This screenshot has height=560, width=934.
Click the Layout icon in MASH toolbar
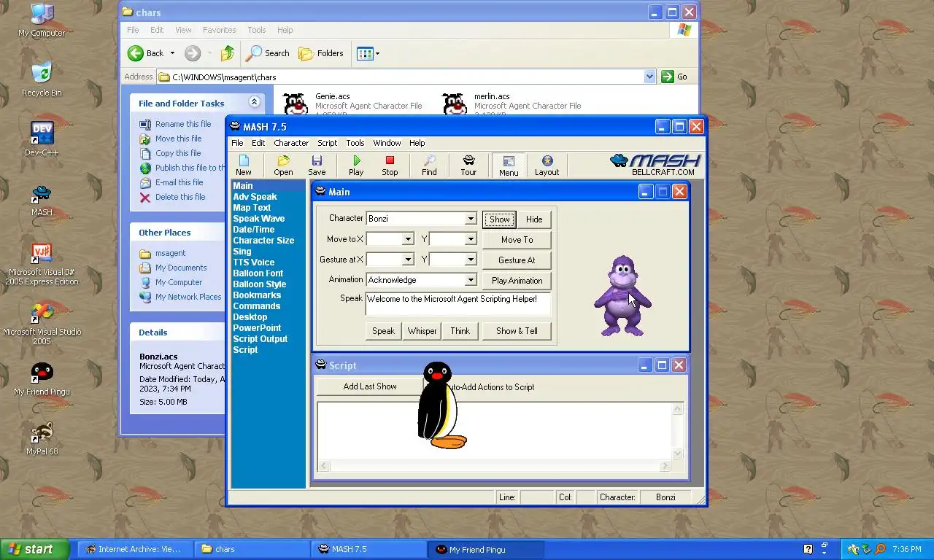point(547,166)
